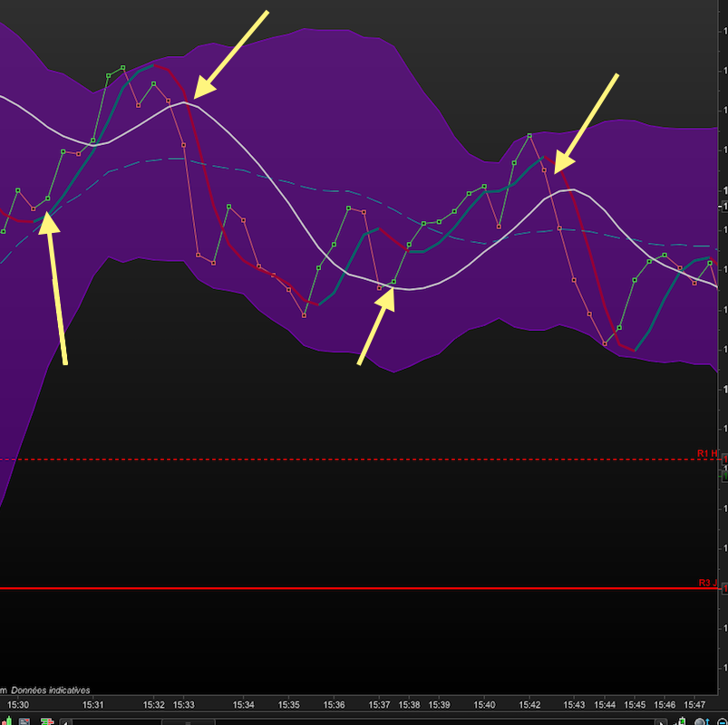This screenshot has height=725, width=728.
Task: Click the green price tag on price axis
Action: pos(724,476)
